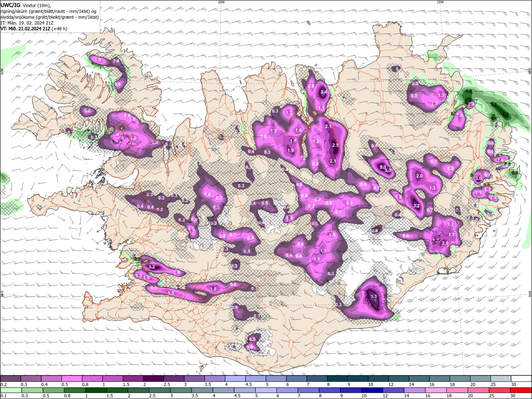The height and width of the screenshot is (399, 532).
Task: Click the red lower scale swatch labeled 30
Action: click(x=521, y=390)
